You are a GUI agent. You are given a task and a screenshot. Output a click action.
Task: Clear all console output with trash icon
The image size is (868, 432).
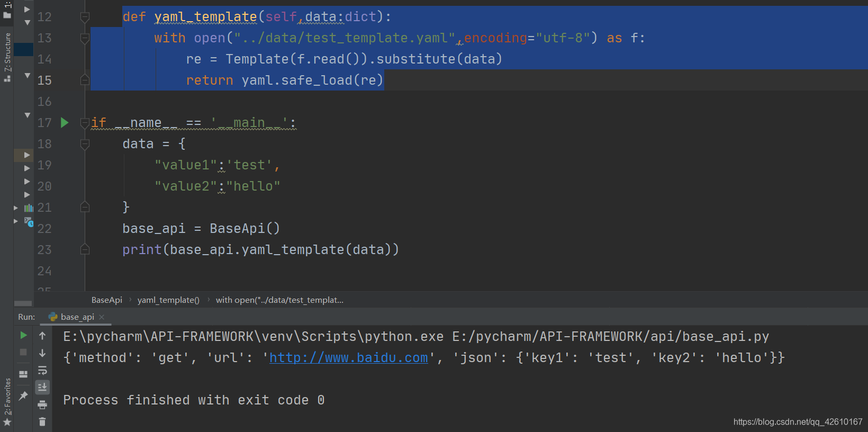(42, 422)
